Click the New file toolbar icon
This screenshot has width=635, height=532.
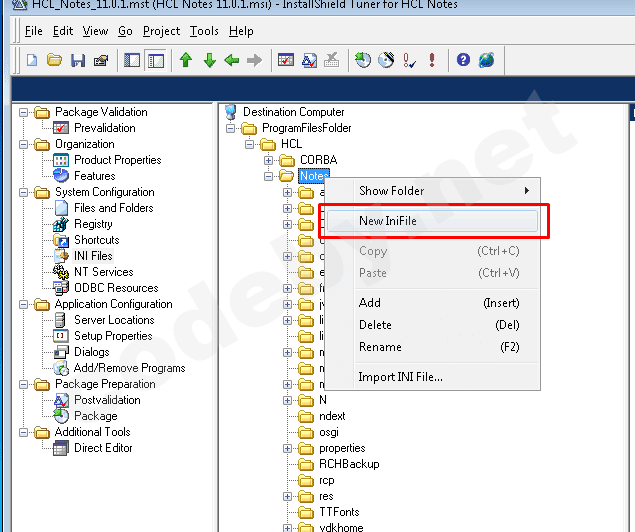pos(31,61)
